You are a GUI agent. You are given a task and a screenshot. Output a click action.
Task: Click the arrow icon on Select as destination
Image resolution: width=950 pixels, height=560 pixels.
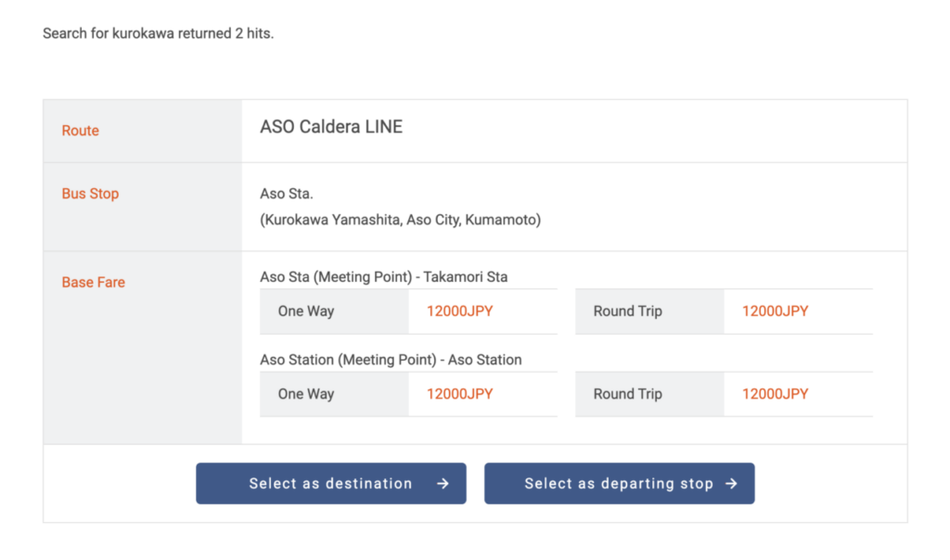pos(443,484)
